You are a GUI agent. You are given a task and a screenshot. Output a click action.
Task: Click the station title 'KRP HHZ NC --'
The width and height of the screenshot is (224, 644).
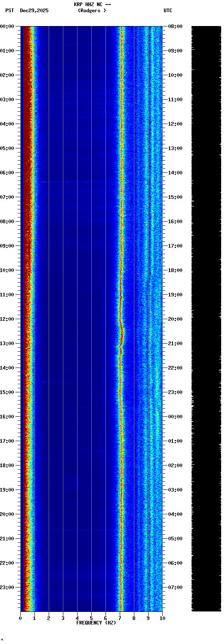(93, 4)
